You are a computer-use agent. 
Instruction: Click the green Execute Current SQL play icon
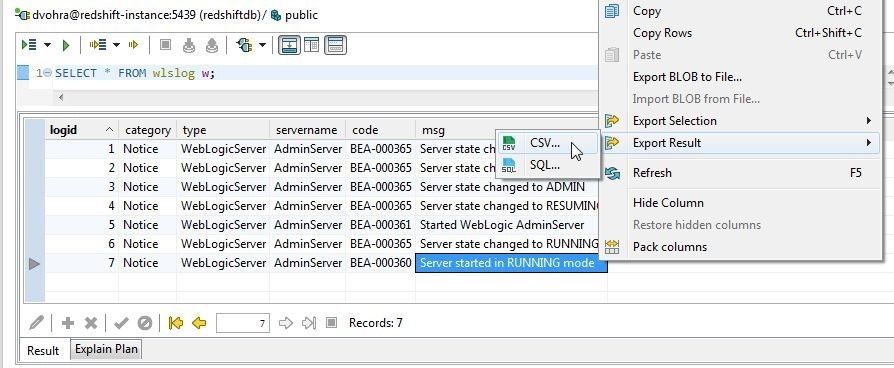(x=66, y=45)
